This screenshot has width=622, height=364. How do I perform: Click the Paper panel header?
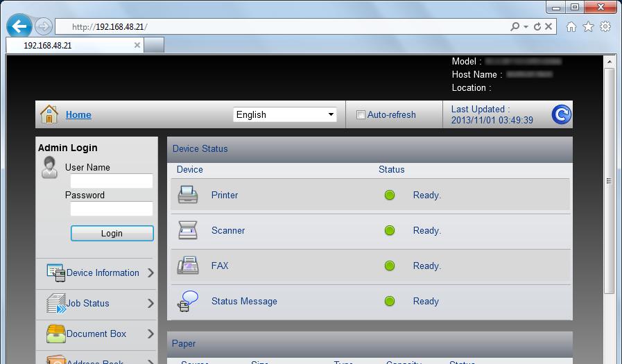(x=370, y=344)
